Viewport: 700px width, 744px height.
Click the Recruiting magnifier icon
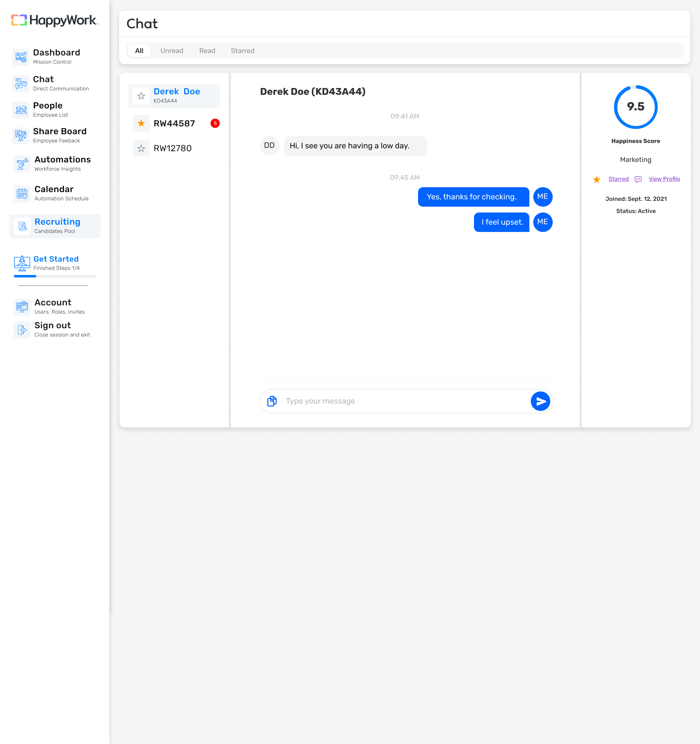tap(22, 226)
